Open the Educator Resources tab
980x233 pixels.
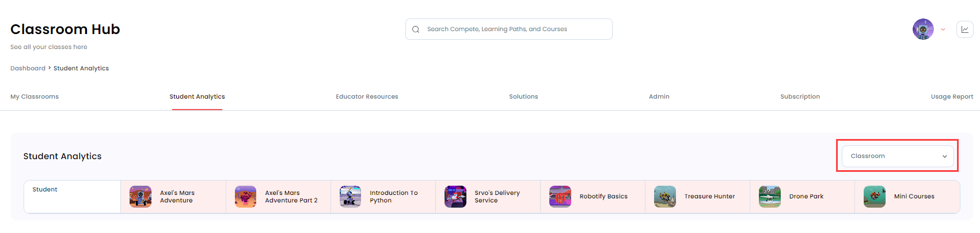click(x=367, y=97)
